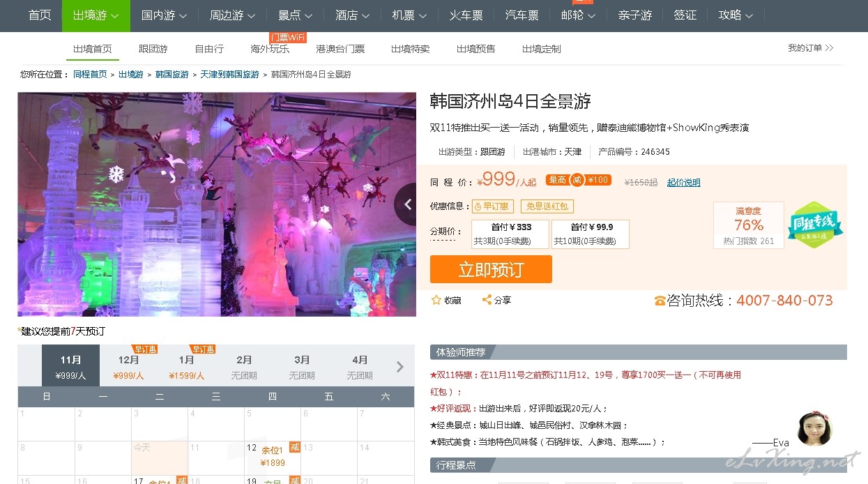This screenshot has height=484, width=868.
Task: Open the 亲子游 navigation item
Action: pyautogui.click(x=634, y=15)
